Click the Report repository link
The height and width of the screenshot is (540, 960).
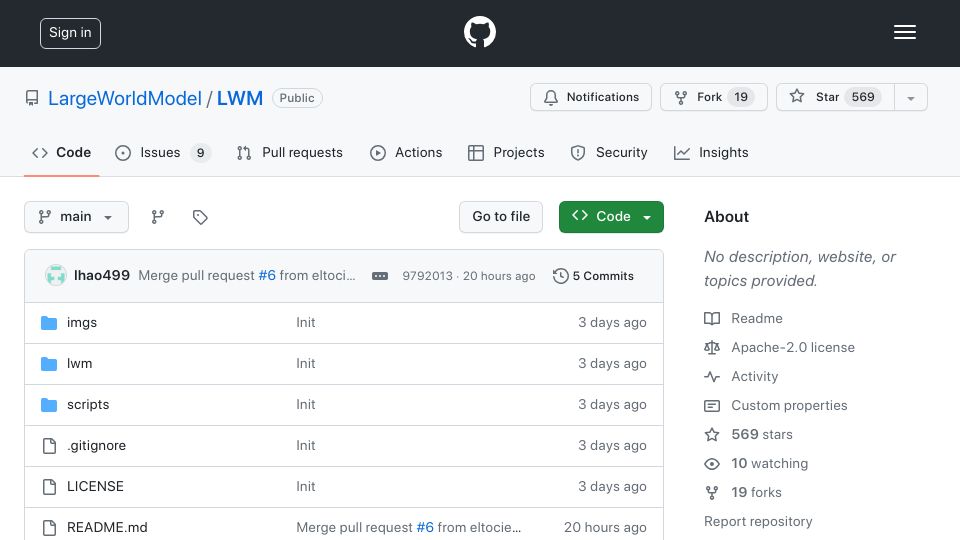point(758,522)
